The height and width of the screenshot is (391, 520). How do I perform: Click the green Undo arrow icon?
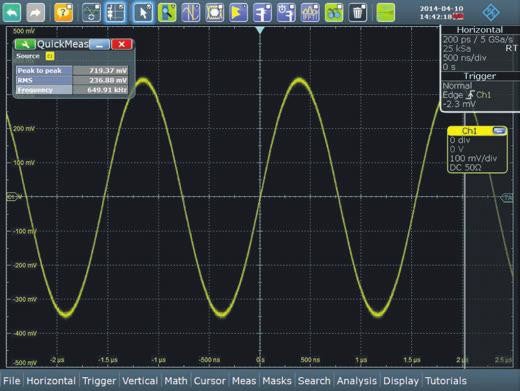click(x=12, y=13)
